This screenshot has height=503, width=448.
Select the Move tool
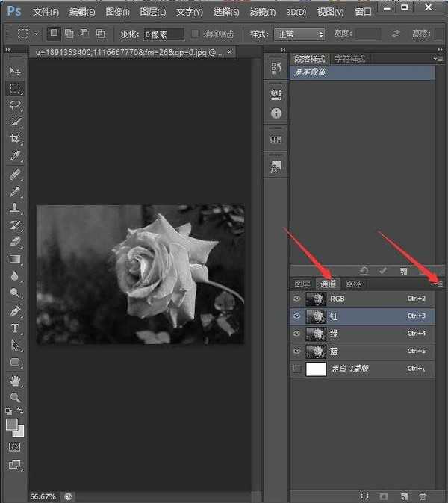coord(15,70)
